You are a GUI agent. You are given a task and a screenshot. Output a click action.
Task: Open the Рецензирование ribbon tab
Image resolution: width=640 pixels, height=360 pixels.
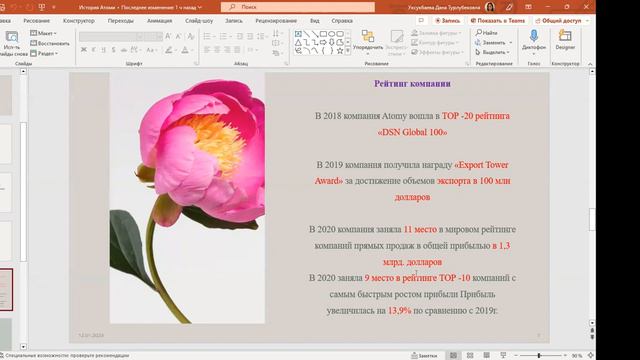[x=276, y=21]
